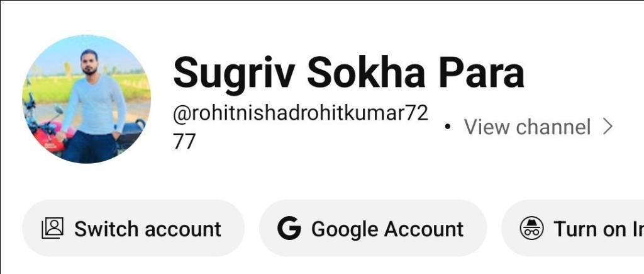Click the word Sugriv in the title
Screen dimensions: 644x274
(234, 74)
